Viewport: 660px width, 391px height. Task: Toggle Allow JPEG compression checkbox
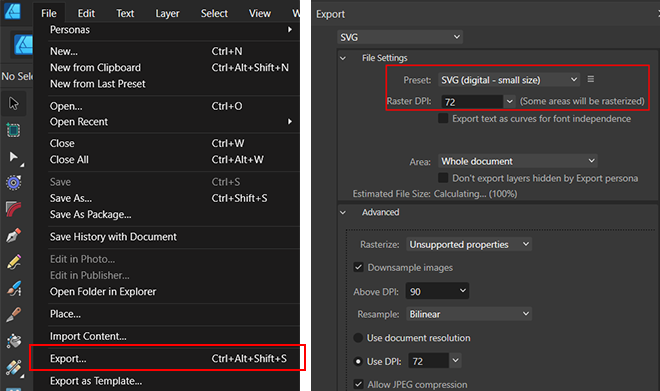[x=358, y=384]
